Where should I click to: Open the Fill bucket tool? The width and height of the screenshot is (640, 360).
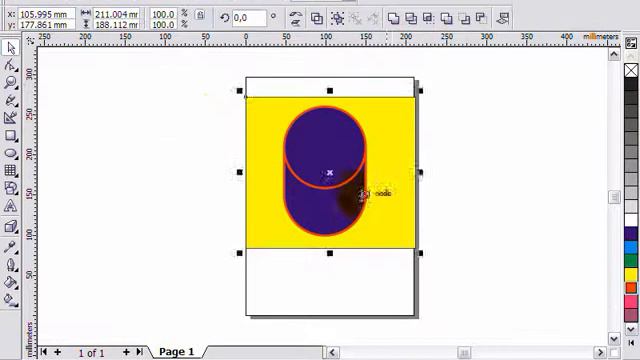[x=10, y=282]
